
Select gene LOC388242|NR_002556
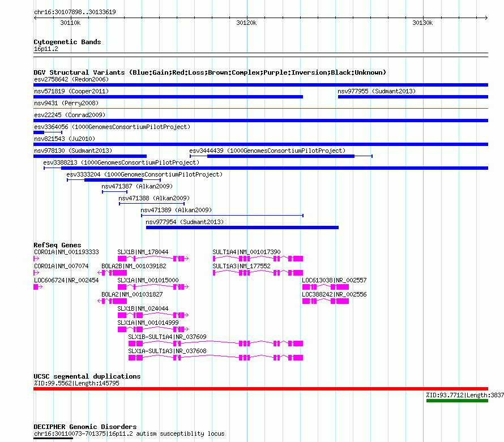point(334,294)
